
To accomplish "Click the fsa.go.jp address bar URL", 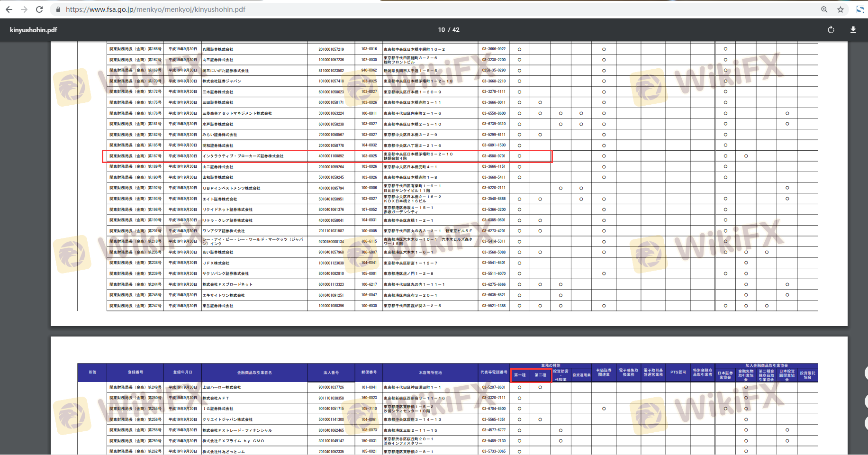I will coord(155,9).
